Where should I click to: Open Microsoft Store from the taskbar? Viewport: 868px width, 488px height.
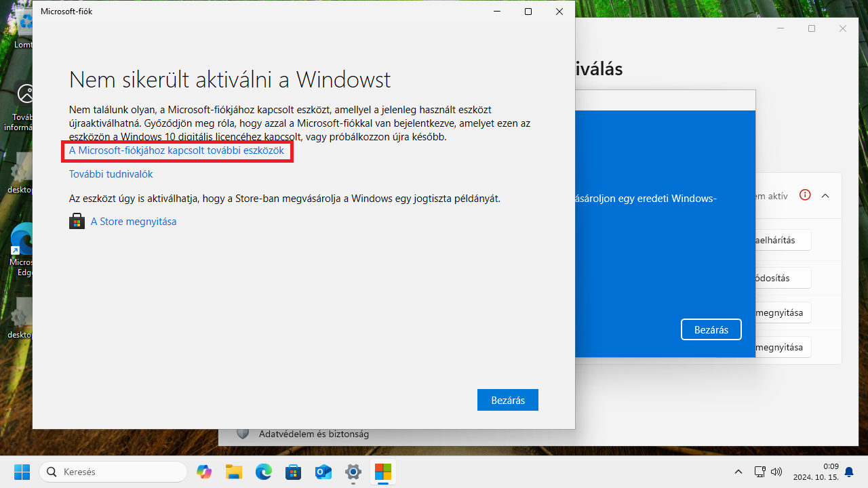click(294, 471)
